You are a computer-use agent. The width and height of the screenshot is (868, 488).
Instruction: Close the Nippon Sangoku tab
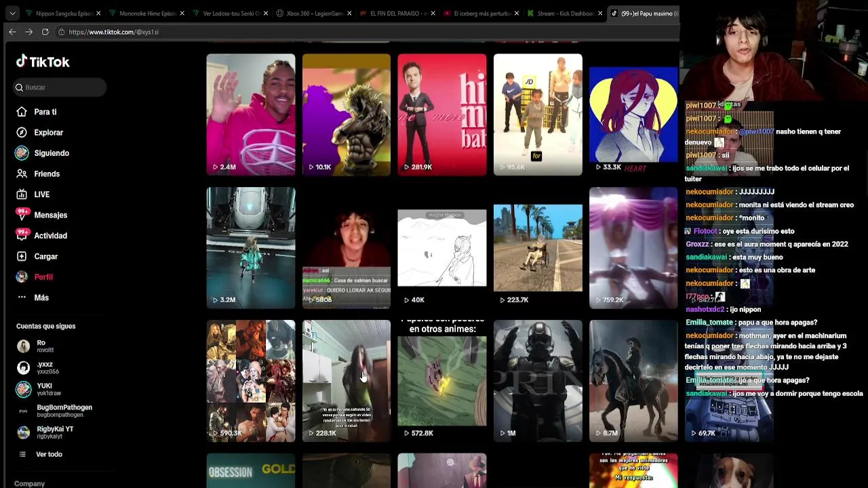coord(98,14)
